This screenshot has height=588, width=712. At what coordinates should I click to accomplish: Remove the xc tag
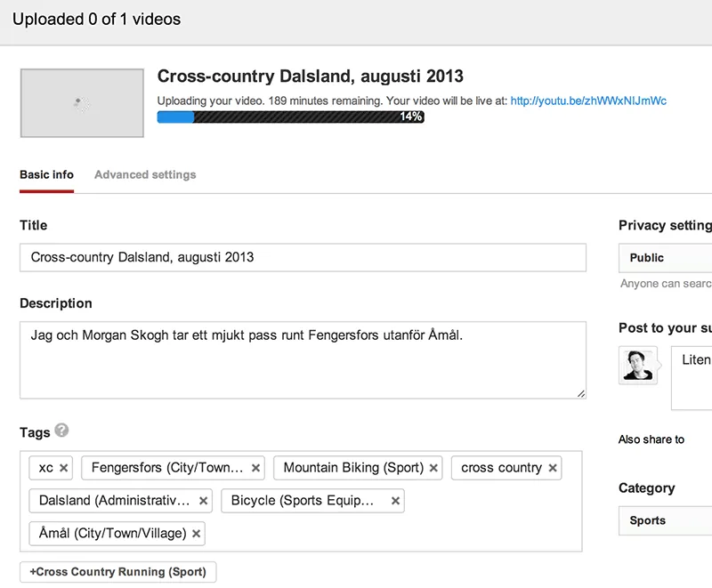pos(63,468)
